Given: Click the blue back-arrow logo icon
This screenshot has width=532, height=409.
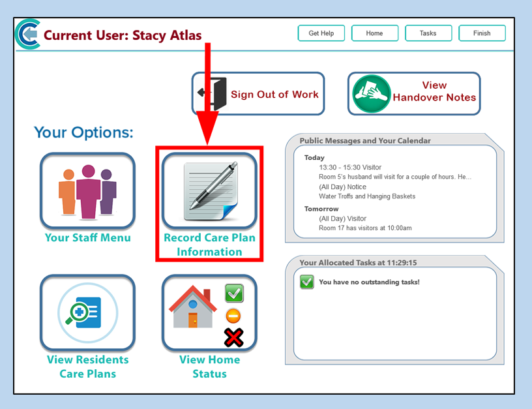Looking at the screenshot, I should tap(27, 35).
